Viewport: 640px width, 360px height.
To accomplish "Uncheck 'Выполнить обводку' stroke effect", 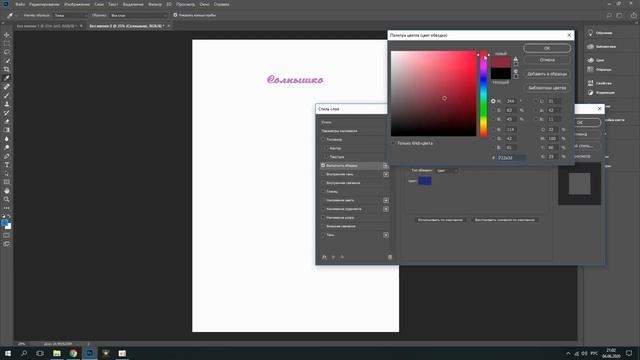I will [323, 165].
